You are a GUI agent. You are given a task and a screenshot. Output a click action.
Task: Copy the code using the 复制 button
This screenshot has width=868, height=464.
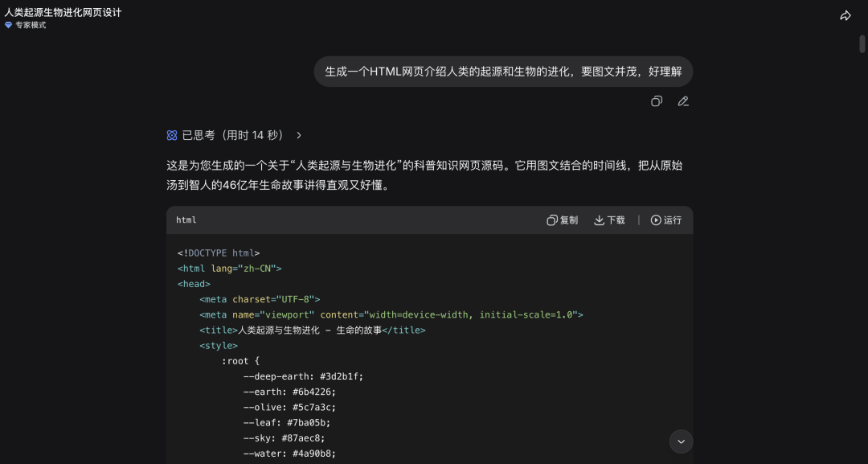pyautogui.click(x=562, y=220)
